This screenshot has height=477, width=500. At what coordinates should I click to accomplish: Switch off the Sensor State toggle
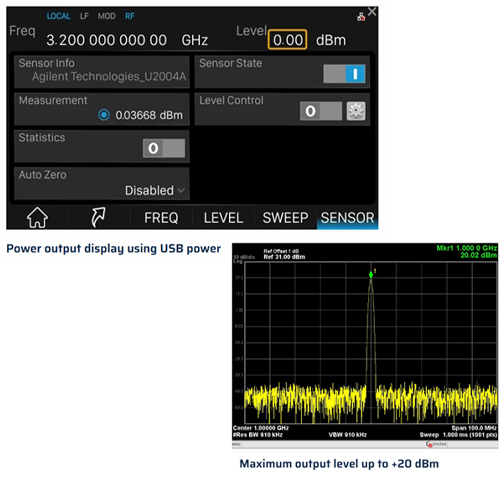pos(344,74)
